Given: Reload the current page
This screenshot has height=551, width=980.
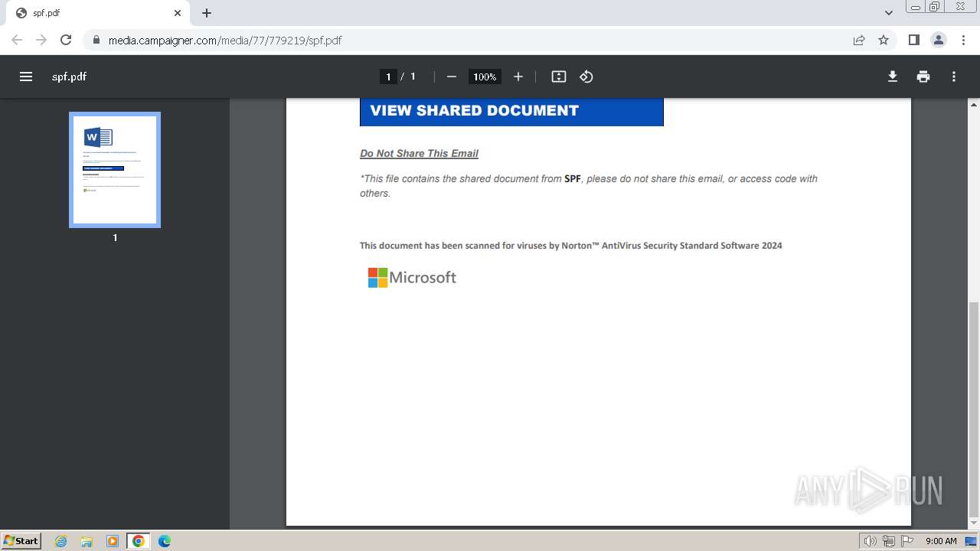Looking at the screenshot, I should (66, 40).
